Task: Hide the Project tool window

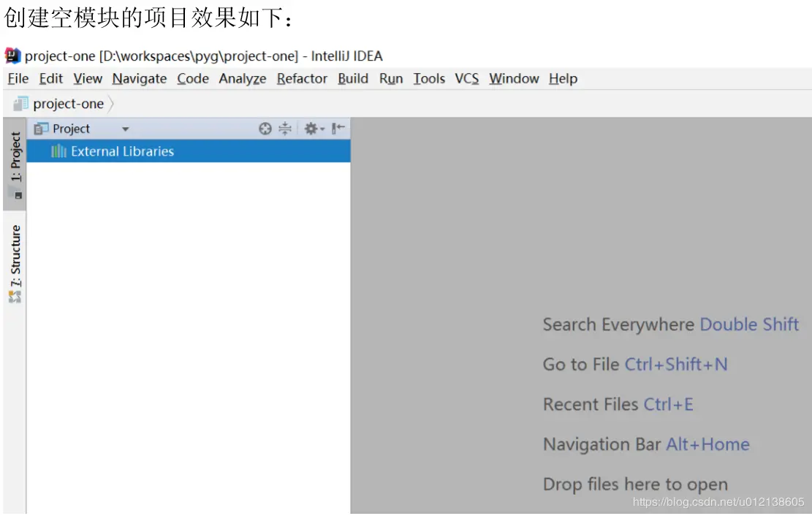Action: click(336, 129)
